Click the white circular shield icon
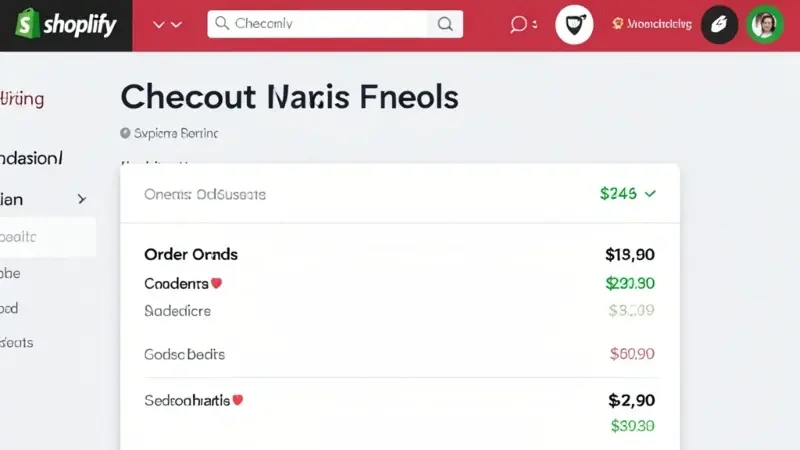The height and width of the screenshot is (450, 800). click(x=573, y=25)
